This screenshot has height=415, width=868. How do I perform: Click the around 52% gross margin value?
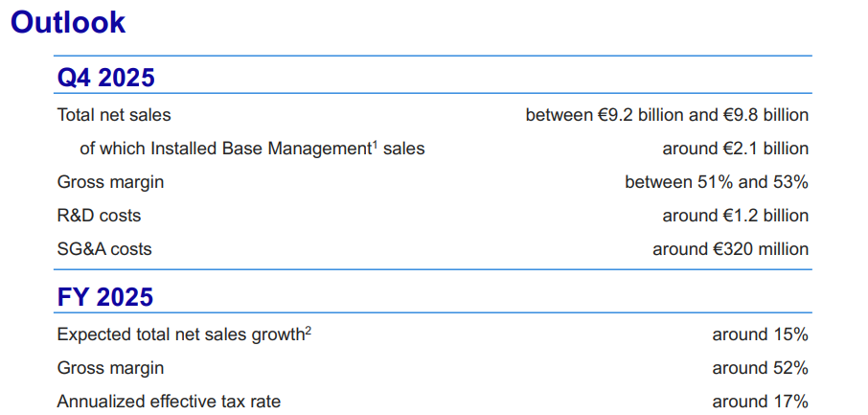coord(761,368)
